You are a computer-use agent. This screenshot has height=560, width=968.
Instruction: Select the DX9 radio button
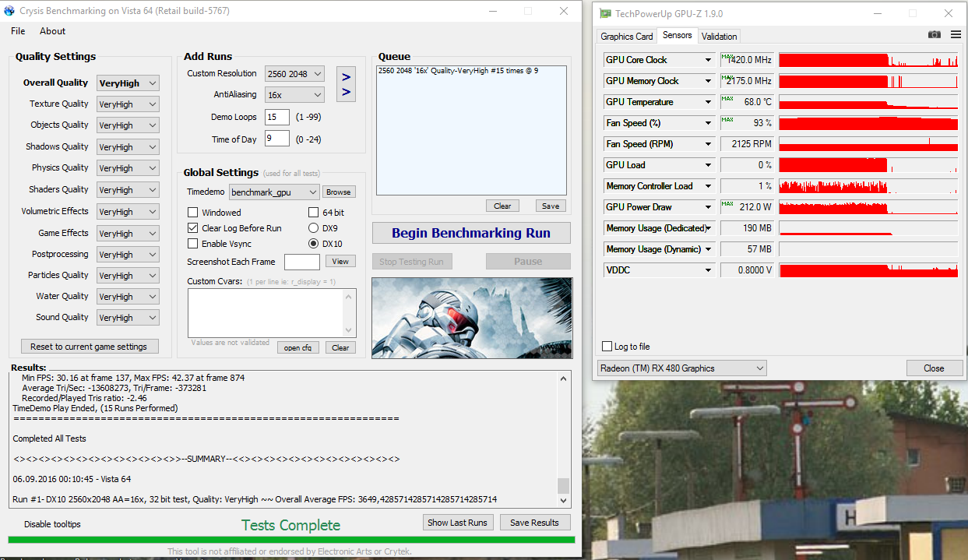pos(314,228)
